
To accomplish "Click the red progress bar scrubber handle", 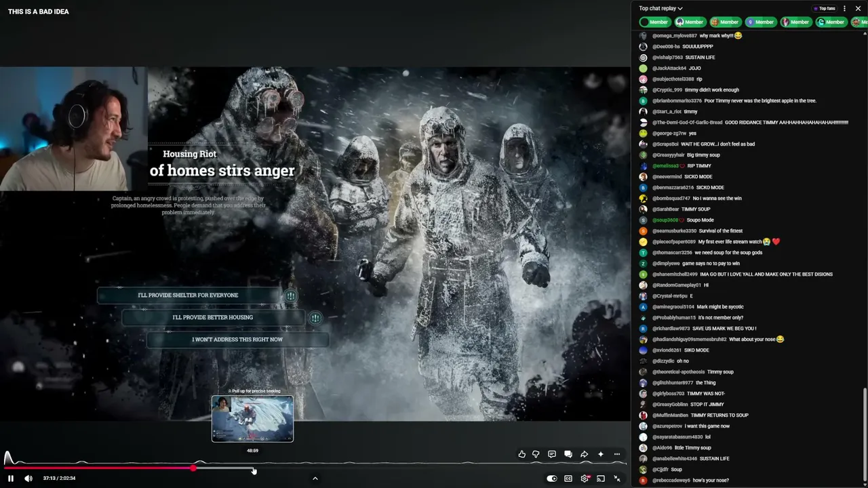I will tap(194, 468).
